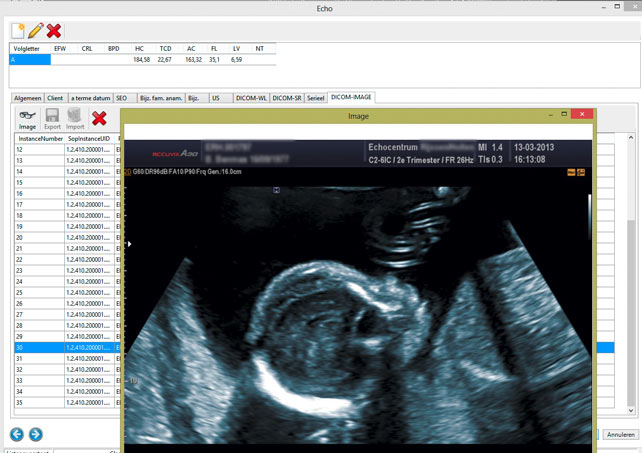Click the instance list scrollbar thumb

(x=631, y=311)
